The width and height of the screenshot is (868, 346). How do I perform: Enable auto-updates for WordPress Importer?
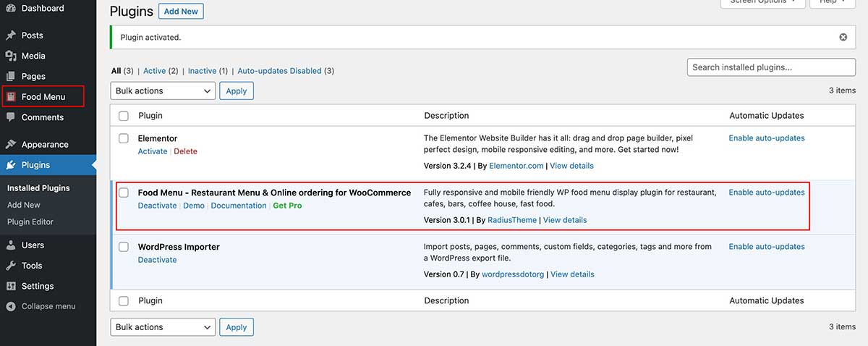(767, 247)
